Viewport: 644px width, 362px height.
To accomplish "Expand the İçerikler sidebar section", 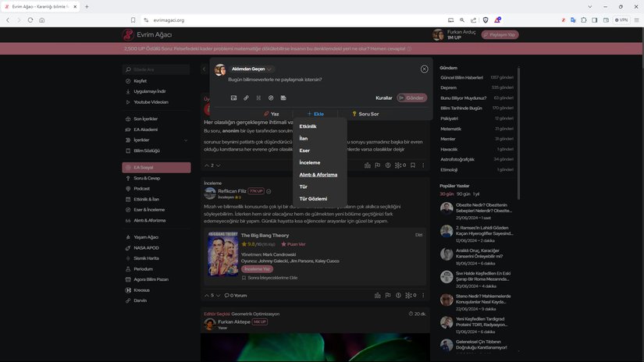I will point(185,140).
